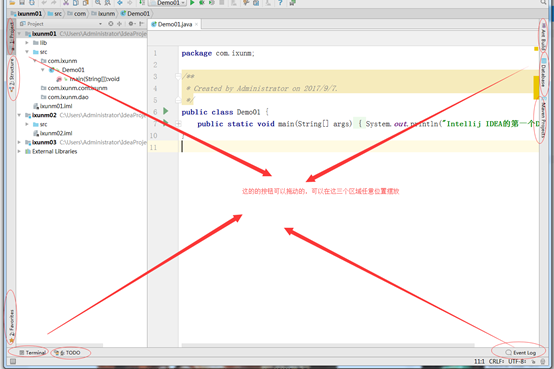Image resolution: width=554 pixels, height=369 pixels.
Task: Expand the lib folder node
Action: coord(27,43)
